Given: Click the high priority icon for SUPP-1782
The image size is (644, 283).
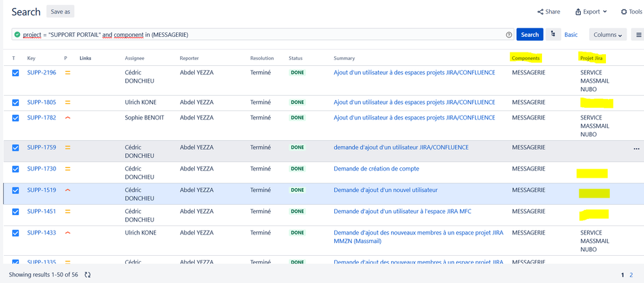Looking at the screenshot, I should point(68,118).
